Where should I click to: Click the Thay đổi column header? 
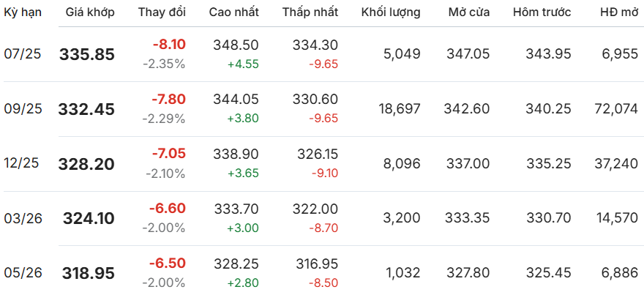coord(162,12)
